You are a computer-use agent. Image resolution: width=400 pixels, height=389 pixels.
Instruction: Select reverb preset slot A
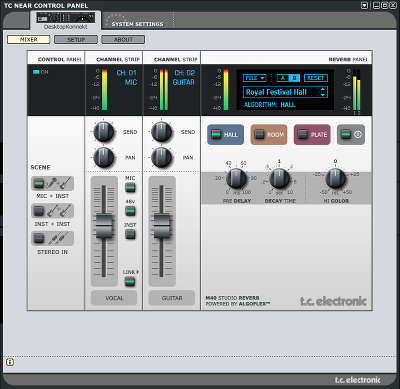point(283,78)
